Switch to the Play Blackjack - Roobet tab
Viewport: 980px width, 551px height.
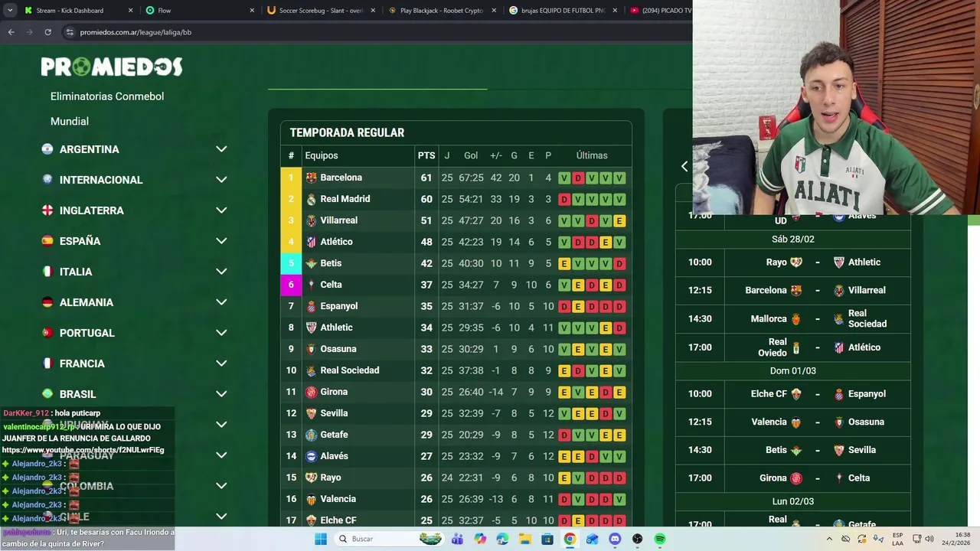441,11
